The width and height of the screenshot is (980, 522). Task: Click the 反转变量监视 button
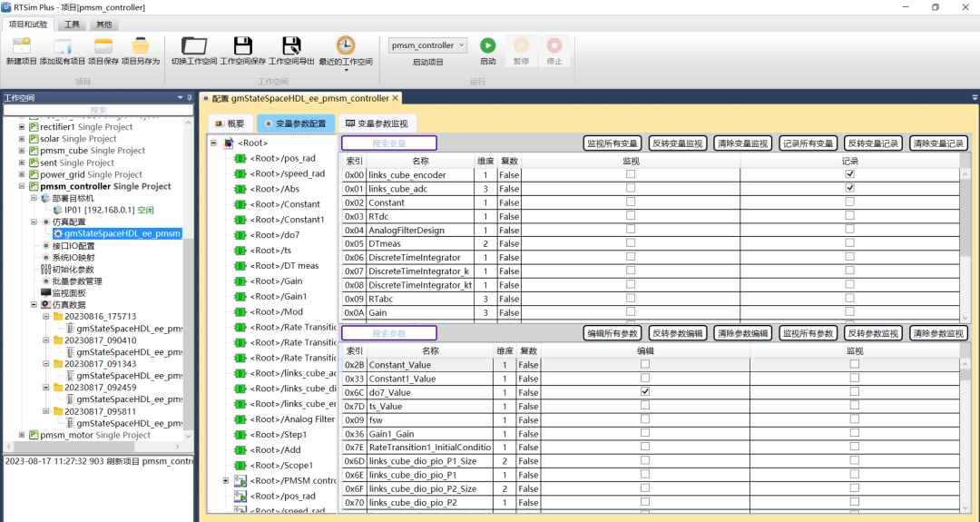coord(678,143)
